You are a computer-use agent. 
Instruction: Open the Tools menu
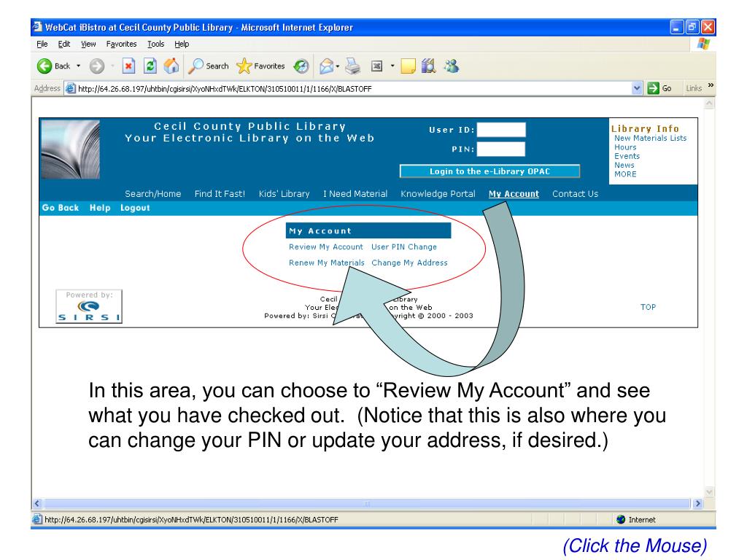coord(156,44)
